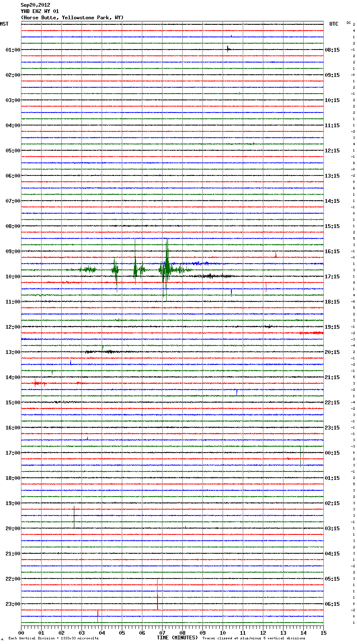Click the 06:15 UTC time label
This screenshot has width=357, height=644.
(x=332, y=604)
